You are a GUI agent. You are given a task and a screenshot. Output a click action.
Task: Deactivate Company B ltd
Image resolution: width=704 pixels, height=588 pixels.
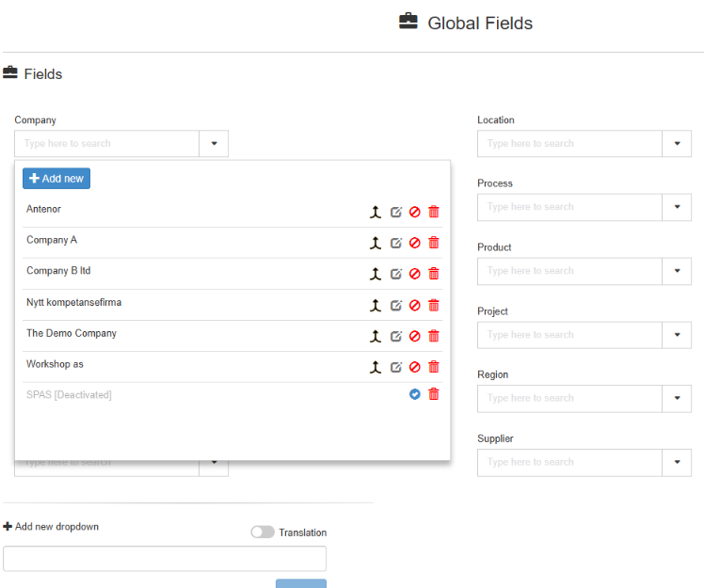415,274
